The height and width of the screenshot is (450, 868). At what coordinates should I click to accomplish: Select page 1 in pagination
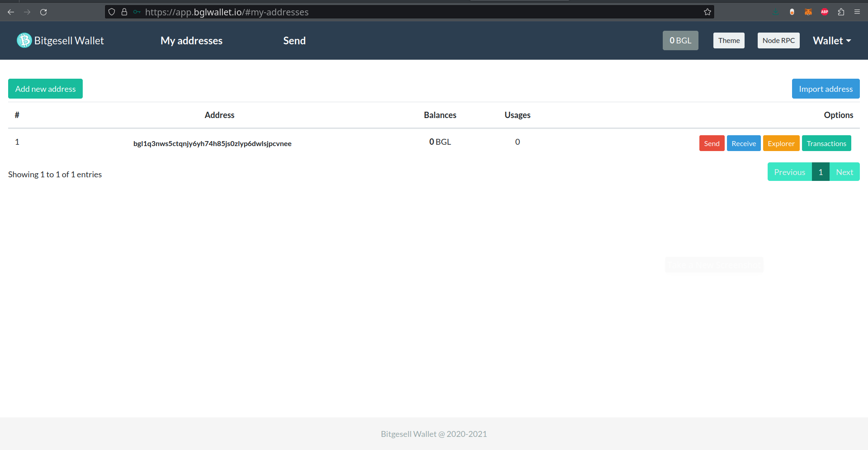(x=821, y=172)
